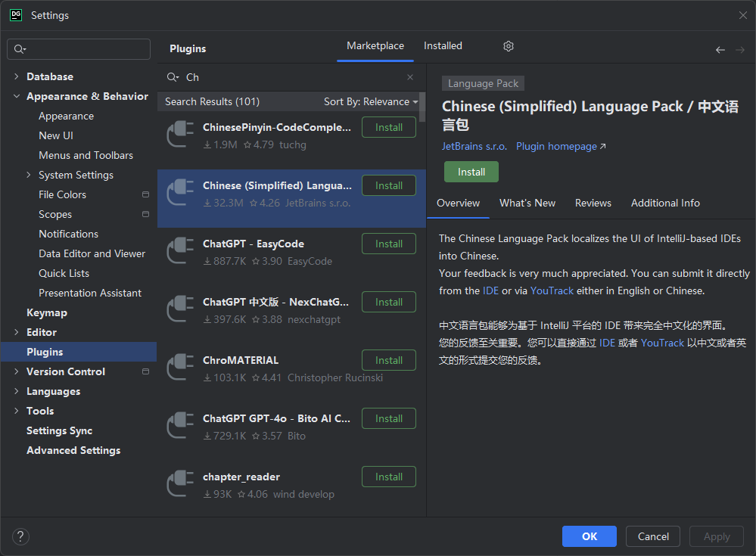Click green Install button in details pane
This screenshot has width=756, height=556.
click(x=471, y=172)
